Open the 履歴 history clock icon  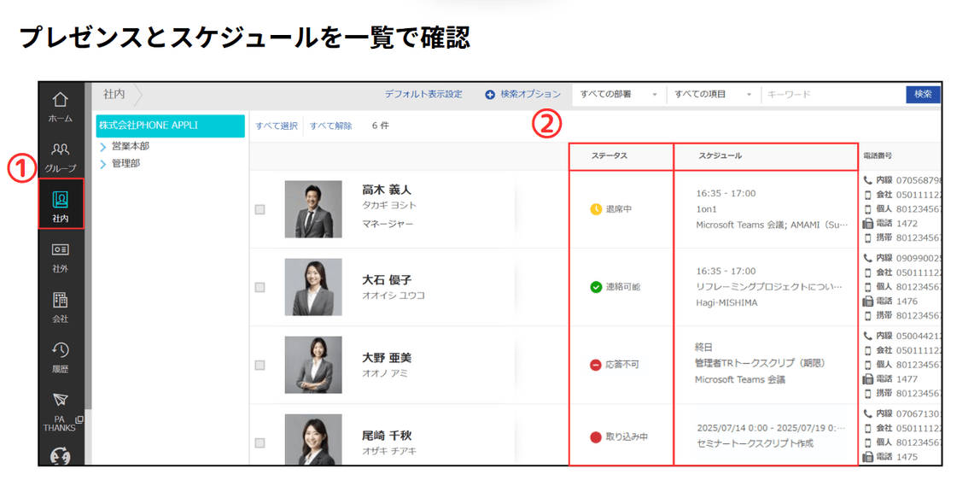[60, 350]
